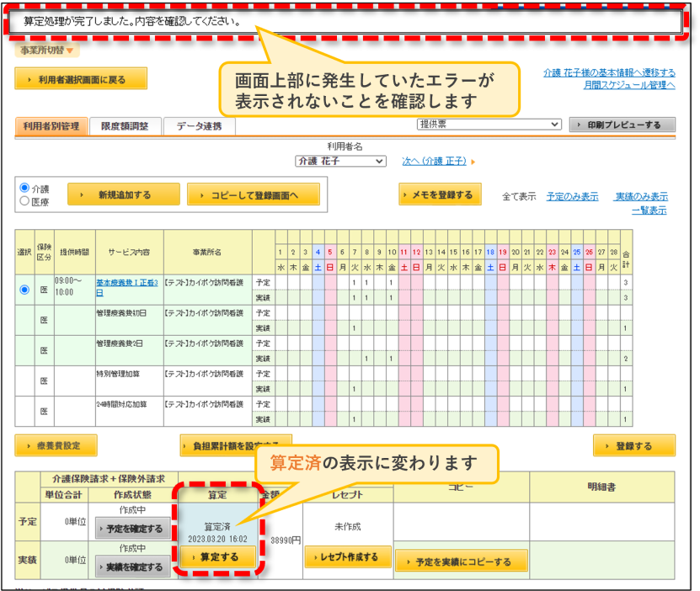Open the 提供票 dropdown
This screenshot has width=700, height=591.
pos(489,125)
